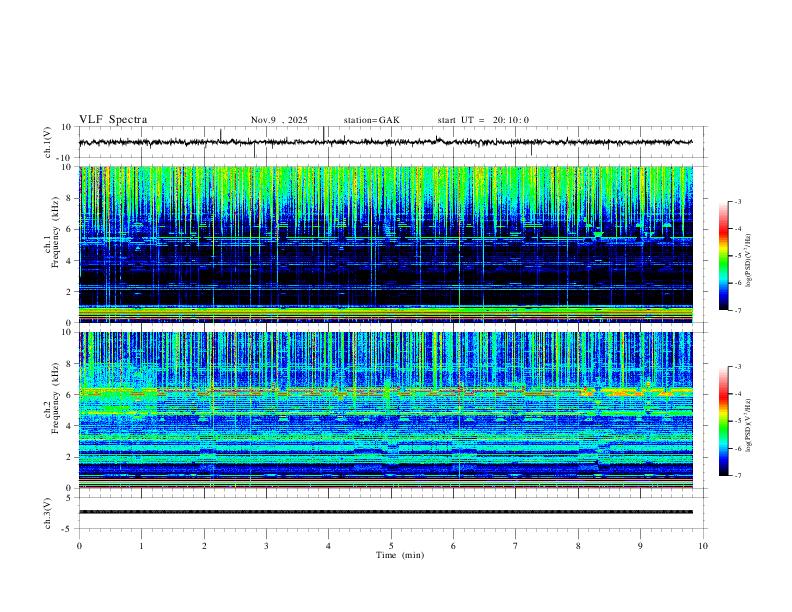Click the "8" kHz tick on ch.2 spectrogram axis

(69, 364)
